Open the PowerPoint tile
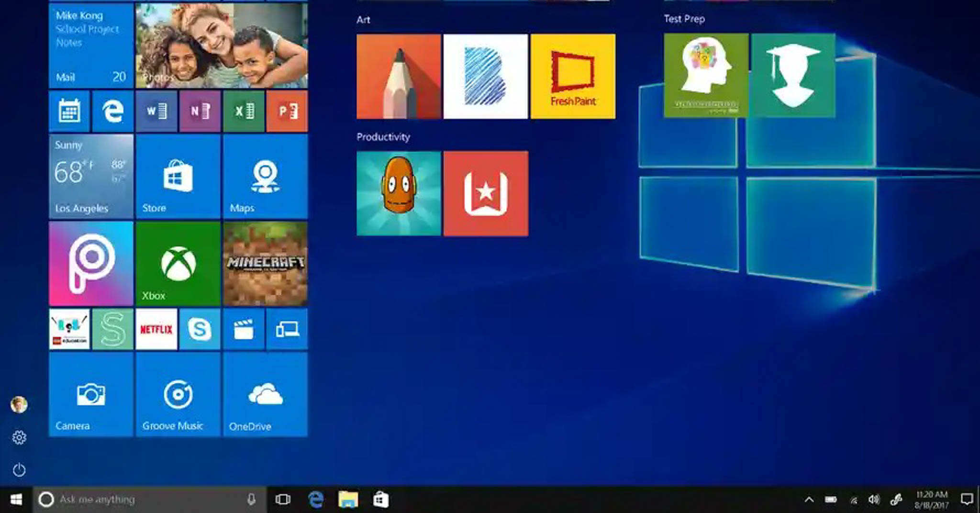 287,111
